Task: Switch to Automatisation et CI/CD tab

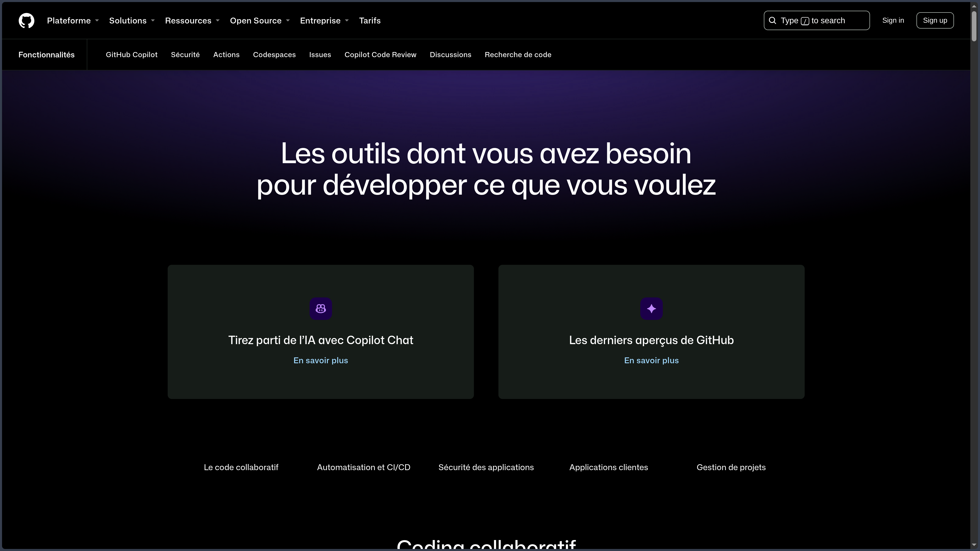Action: click(364, 467)
